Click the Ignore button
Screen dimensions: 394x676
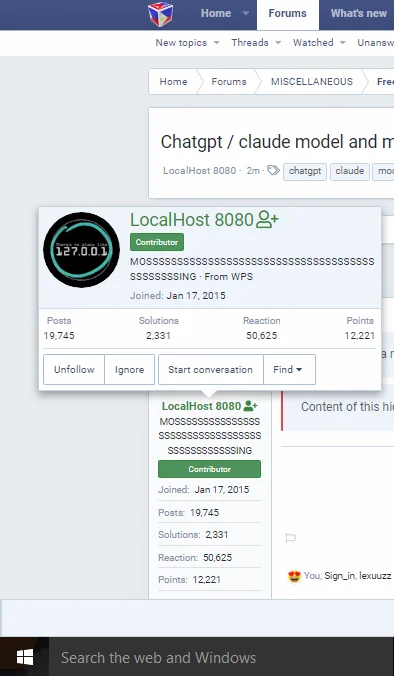(129, 369)
